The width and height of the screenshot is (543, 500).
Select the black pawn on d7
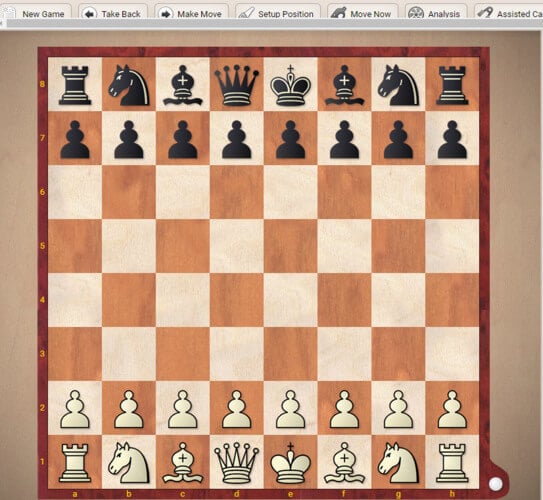coord(237,139)
